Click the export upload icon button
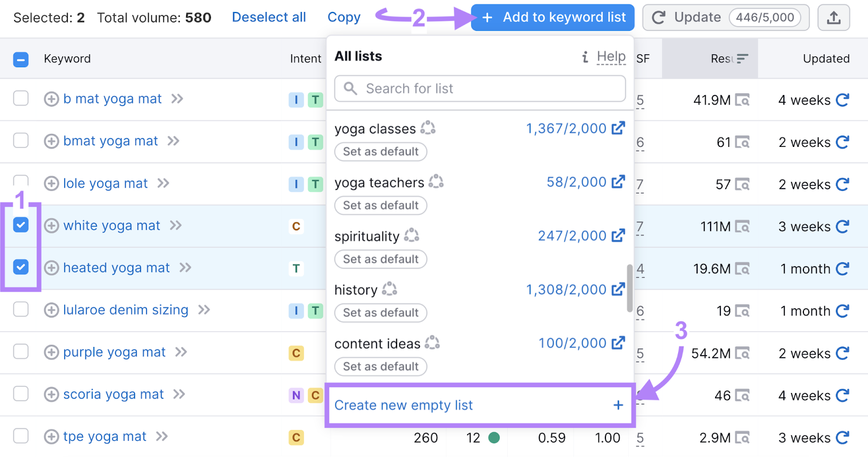Image resolution: width=868 pixels, height=457 pixels. [833, 18]
